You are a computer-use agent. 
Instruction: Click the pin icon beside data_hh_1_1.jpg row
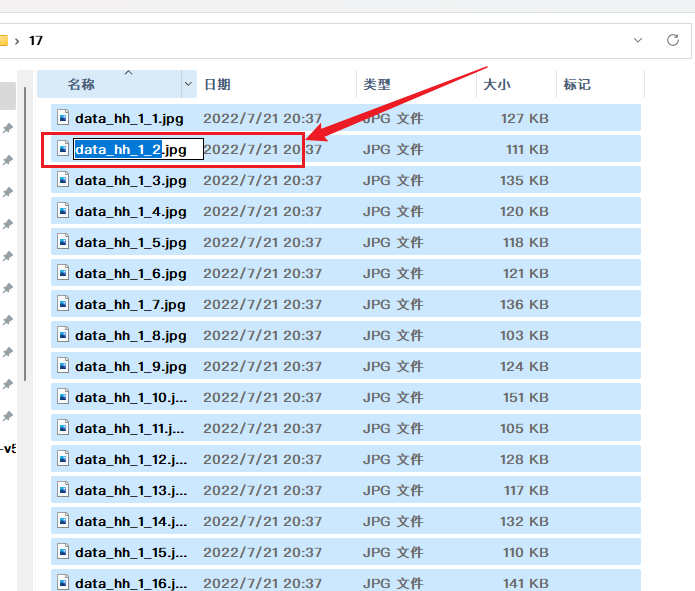[x=8, y=129]
